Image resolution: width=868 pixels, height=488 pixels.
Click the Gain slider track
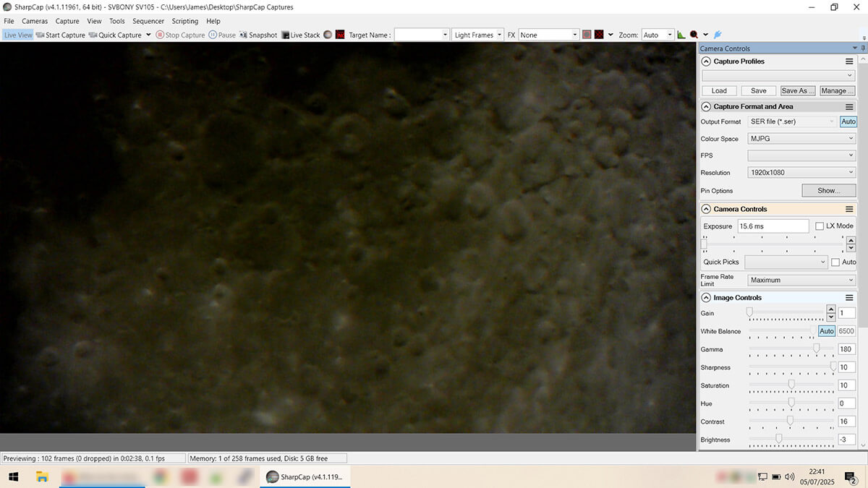pos(786,312)
